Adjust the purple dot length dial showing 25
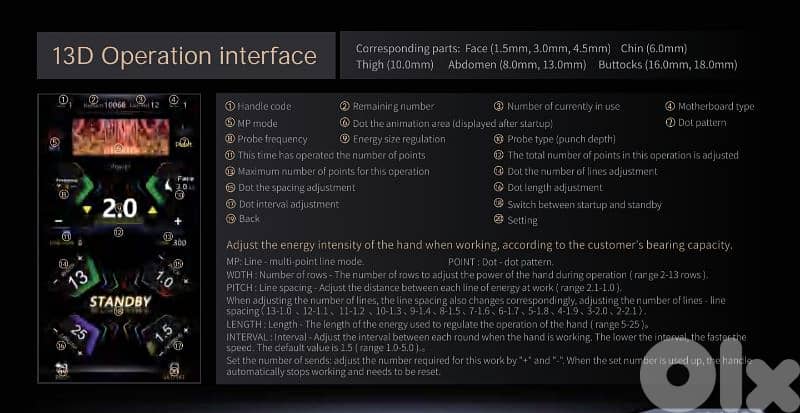800x413 pixels. click(x=80, y=331)
